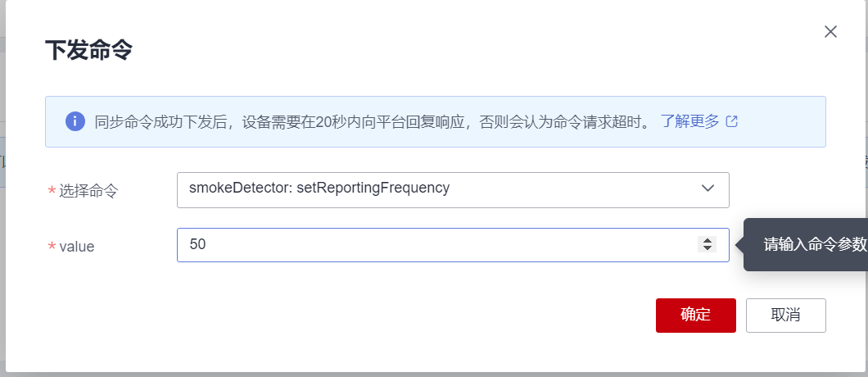Close the 下发命令 dialog with the X
This screenshot has width=868, height=377.
point(830,32)
